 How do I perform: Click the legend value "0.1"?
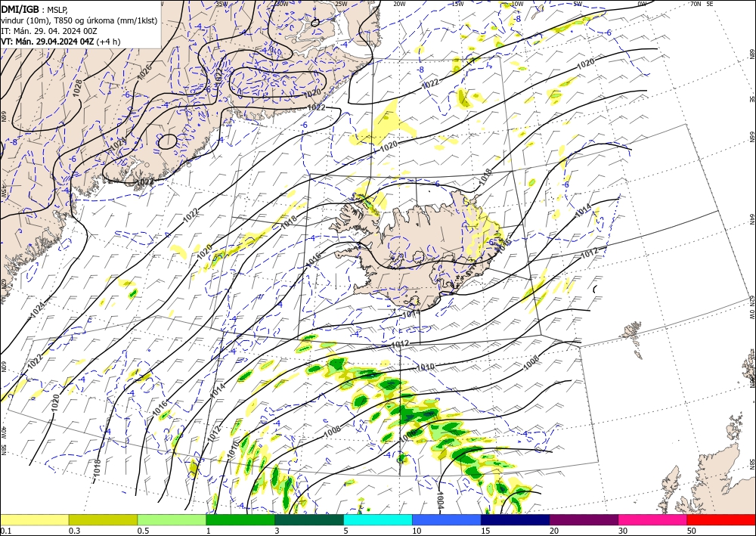5,531
